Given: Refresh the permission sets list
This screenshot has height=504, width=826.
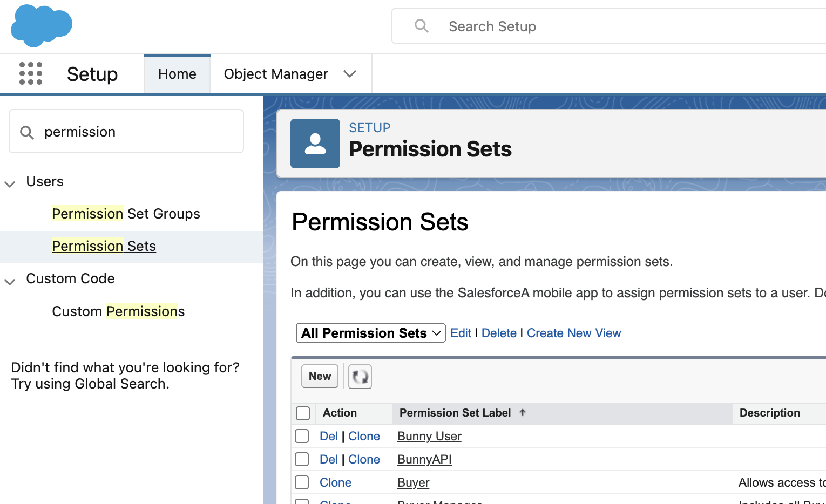Looking at the screenshot, I should pos(360,376).
